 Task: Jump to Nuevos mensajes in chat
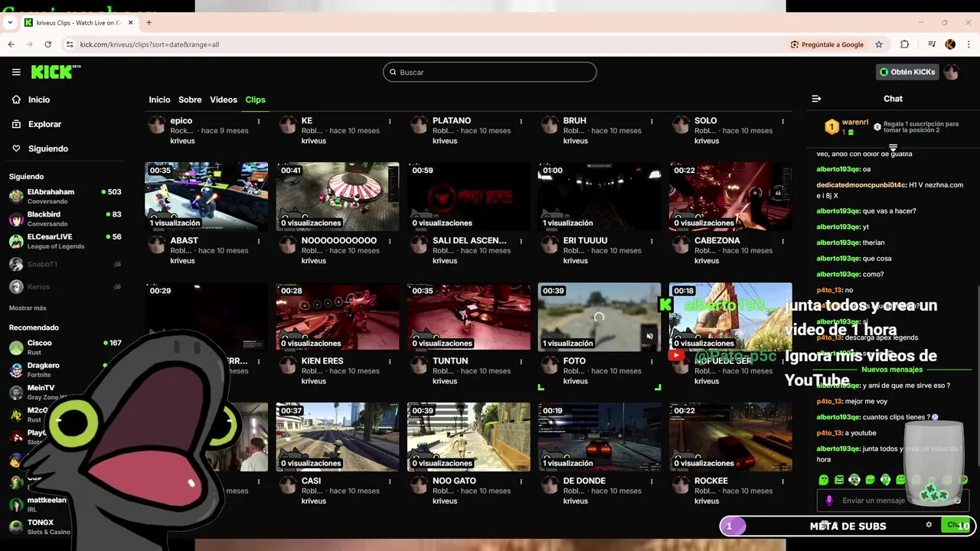[892, 370]
